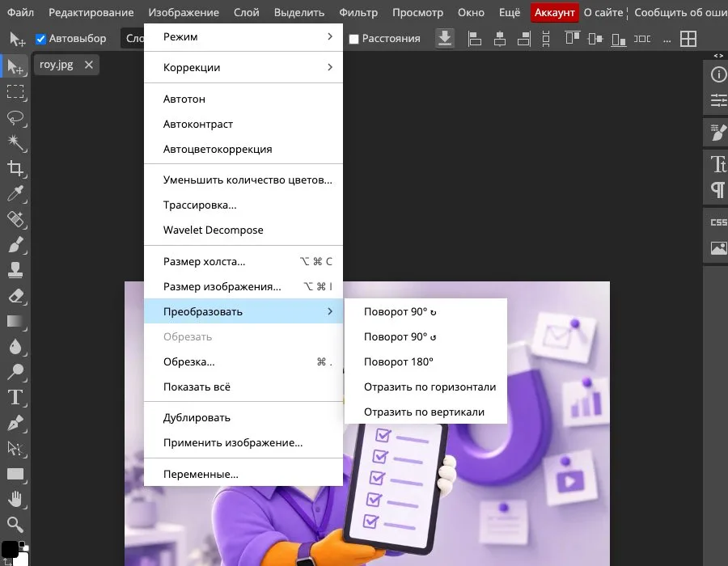This screenshot has width=728, height=566.
Task: Select the Path Selection tool
Action: click(x=15, y=448)
